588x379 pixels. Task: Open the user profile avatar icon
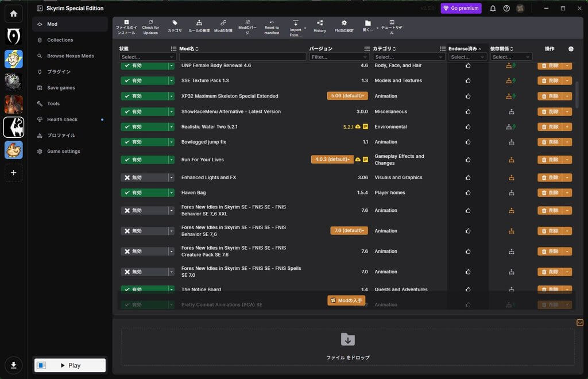coord(520,8)
